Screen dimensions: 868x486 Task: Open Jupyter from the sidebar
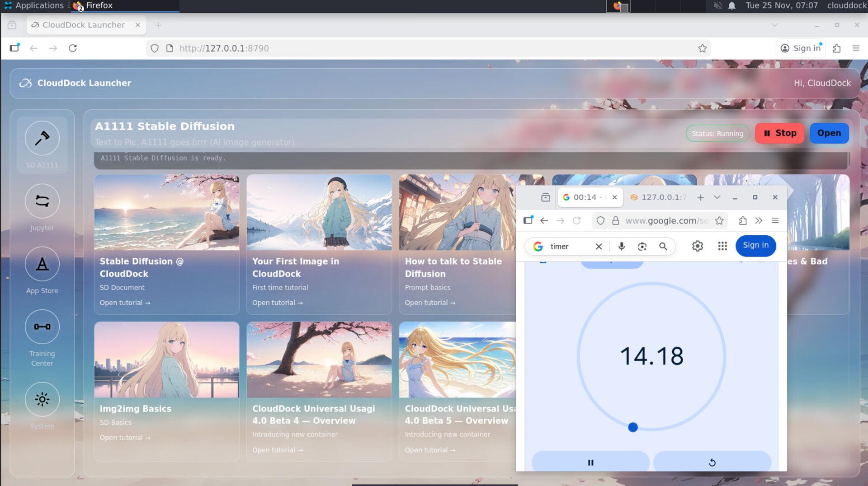pyautogui.click(x=42, y=201)
